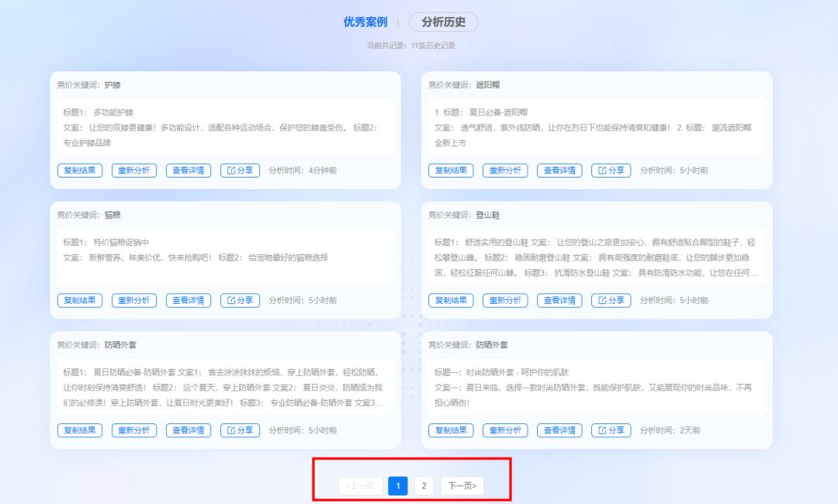Share the 登山鞋 analysis result

612,300
